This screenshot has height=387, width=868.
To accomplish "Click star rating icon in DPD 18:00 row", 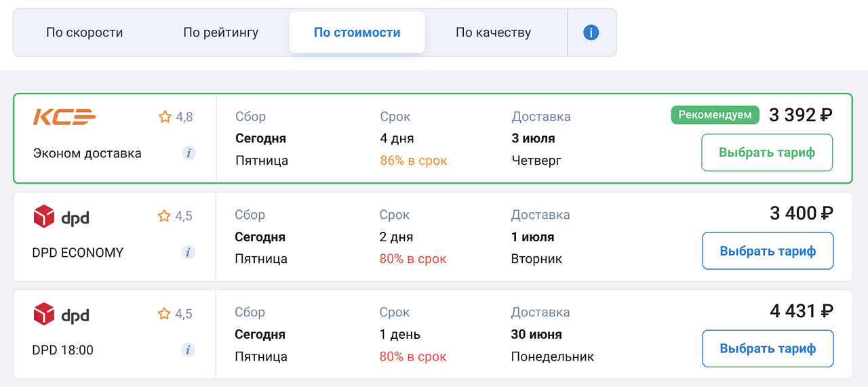I will [x=164, y=314].
